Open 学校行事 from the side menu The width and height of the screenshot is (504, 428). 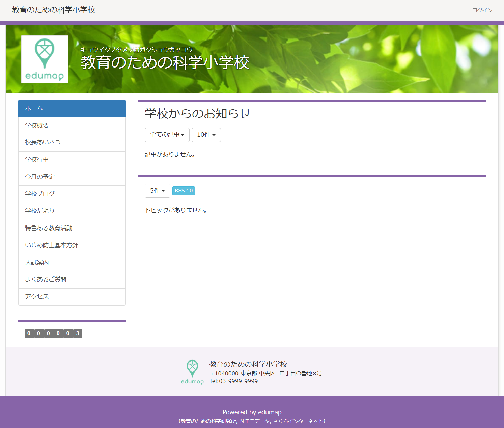72,160
